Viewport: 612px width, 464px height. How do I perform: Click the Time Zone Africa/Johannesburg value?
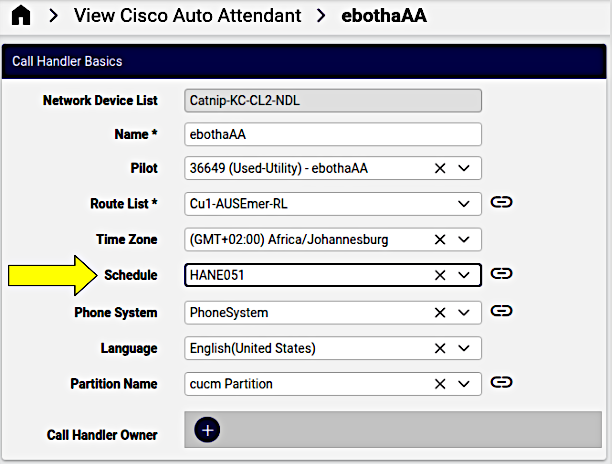(x=289, y=240)
